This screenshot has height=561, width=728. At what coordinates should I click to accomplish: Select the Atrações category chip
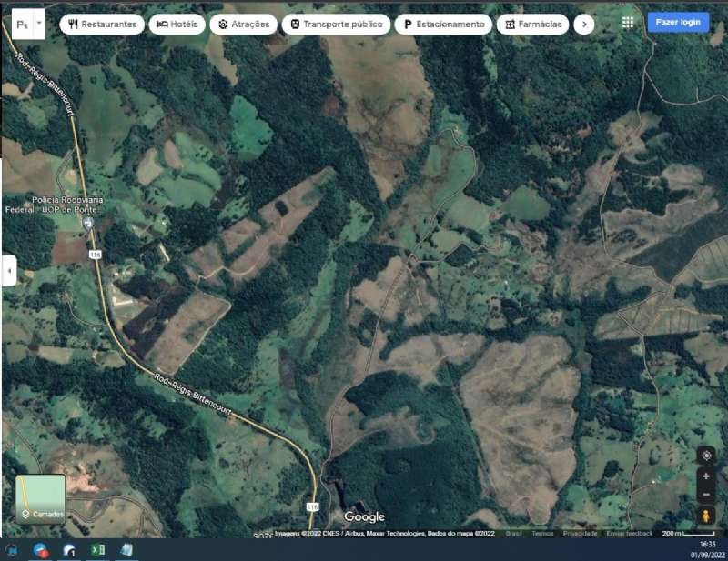[243, 24]
